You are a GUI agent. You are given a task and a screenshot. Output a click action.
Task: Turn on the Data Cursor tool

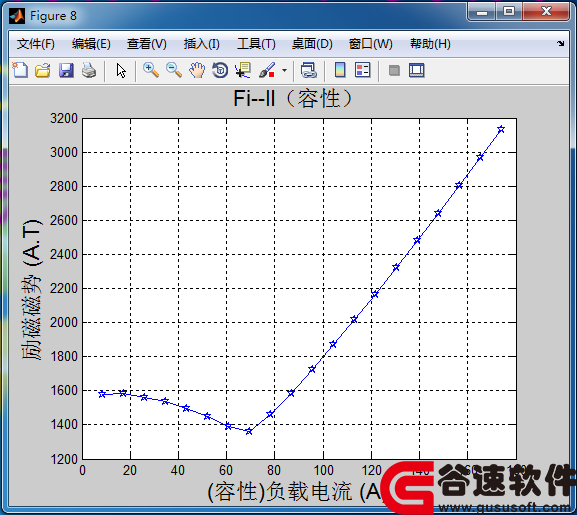(243, 70)
